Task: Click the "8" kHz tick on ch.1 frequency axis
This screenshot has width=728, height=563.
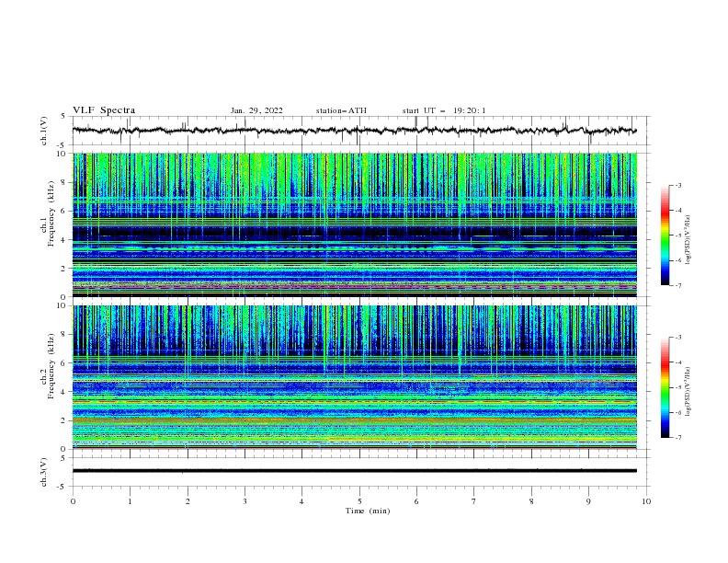Action: (x=64, y=182)
